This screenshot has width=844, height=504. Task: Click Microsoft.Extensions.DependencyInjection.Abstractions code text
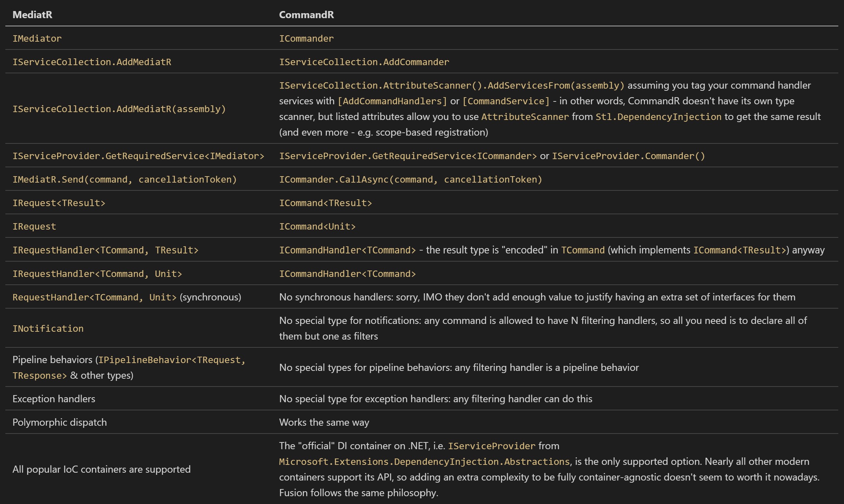click(424, 462)
